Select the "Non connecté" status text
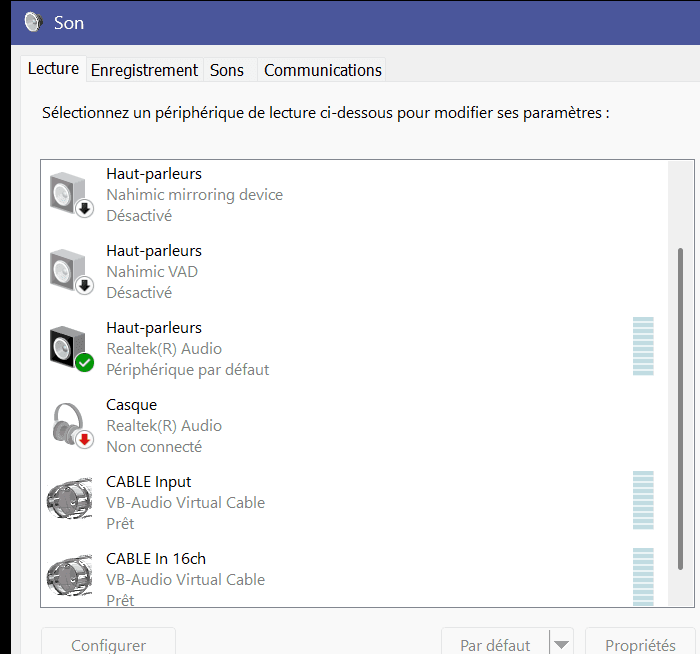 [154, 446]
